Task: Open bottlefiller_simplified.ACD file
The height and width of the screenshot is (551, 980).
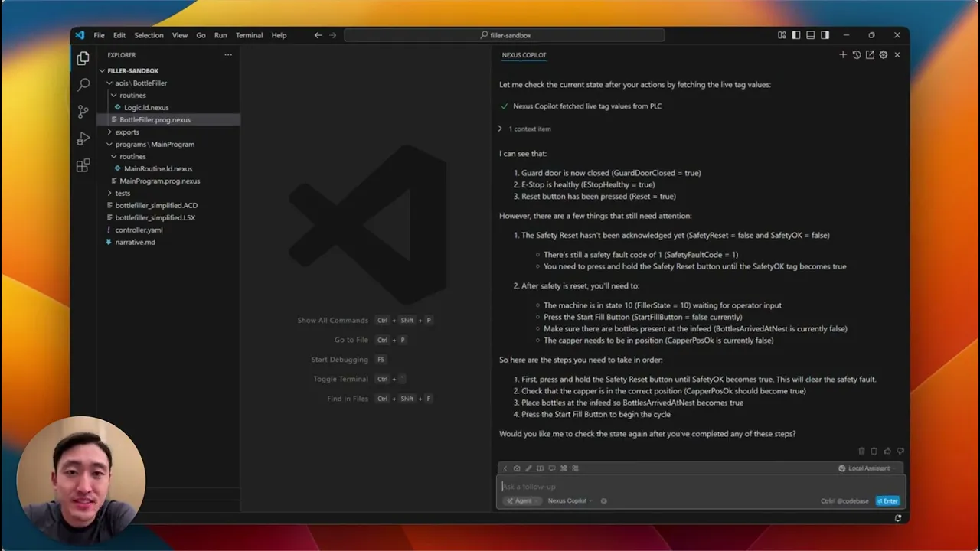Action: point(168,205)
